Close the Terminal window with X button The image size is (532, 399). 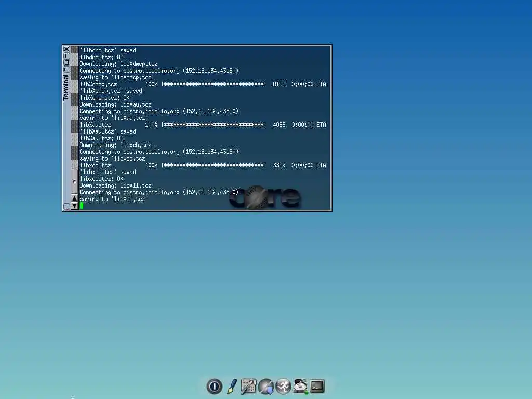tap(66, 49)
